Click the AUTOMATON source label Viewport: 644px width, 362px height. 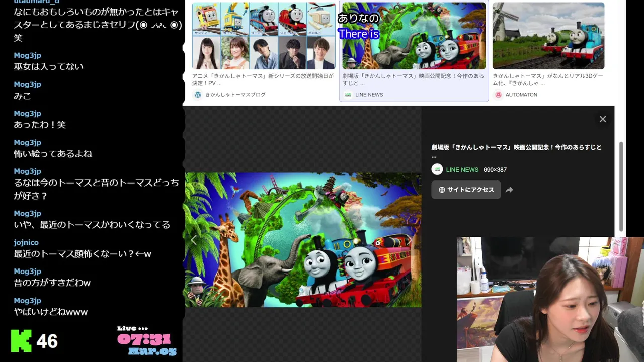521,95
